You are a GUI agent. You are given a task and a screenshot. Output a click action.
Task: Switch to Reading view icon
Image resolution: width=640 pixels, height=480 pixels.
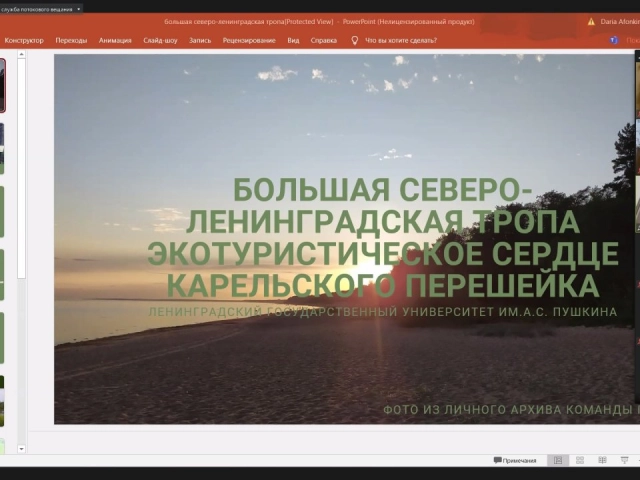pos(602,460)
